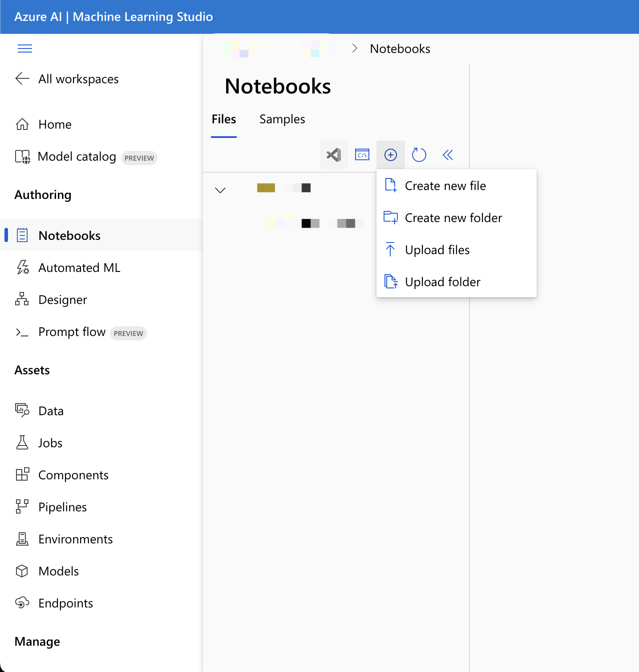Click the PREVIEW badge beside Prompt flow
The image size is (639, 672).
coord(128,333)
